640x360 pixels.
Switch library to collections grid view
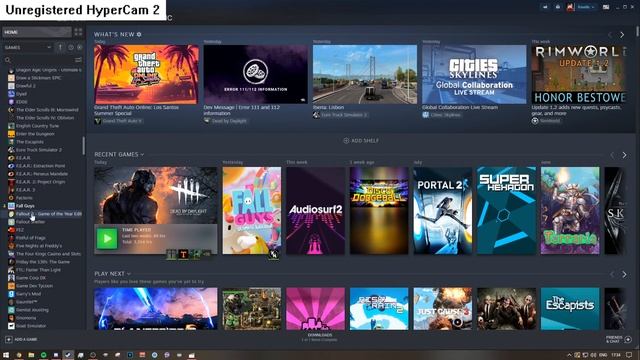78,32
